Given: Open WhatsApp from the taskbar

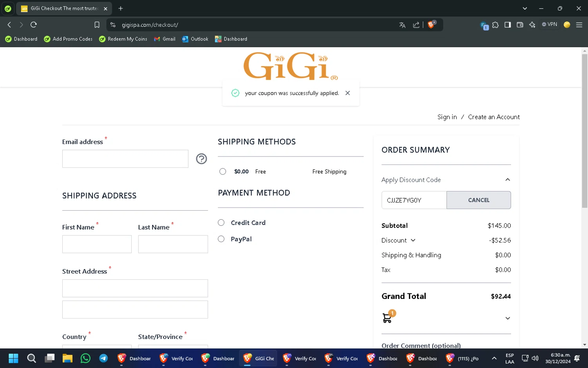Looking at the screenshot, I should click(x=85, y=358).
